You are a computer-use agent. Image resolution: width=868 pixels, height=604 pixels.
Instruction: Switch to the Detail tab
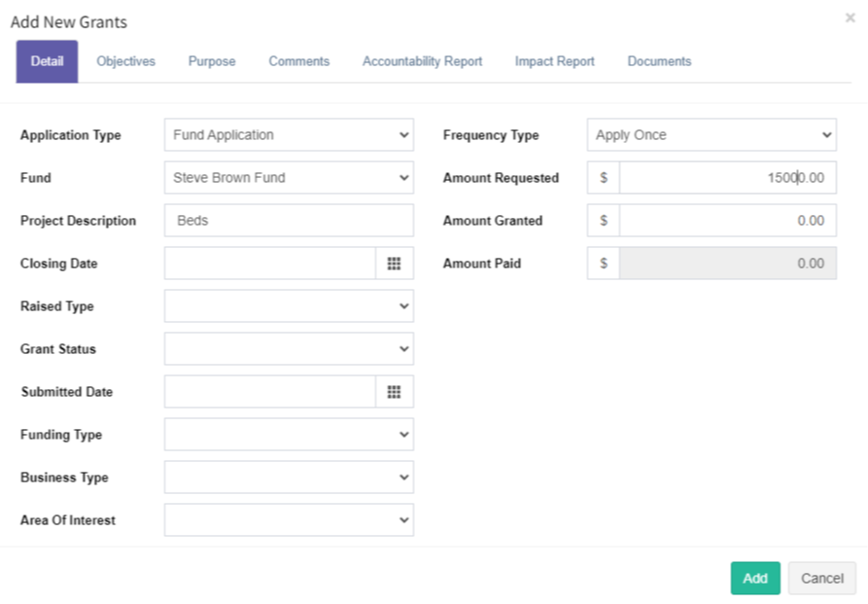click(x=47, y=61)
